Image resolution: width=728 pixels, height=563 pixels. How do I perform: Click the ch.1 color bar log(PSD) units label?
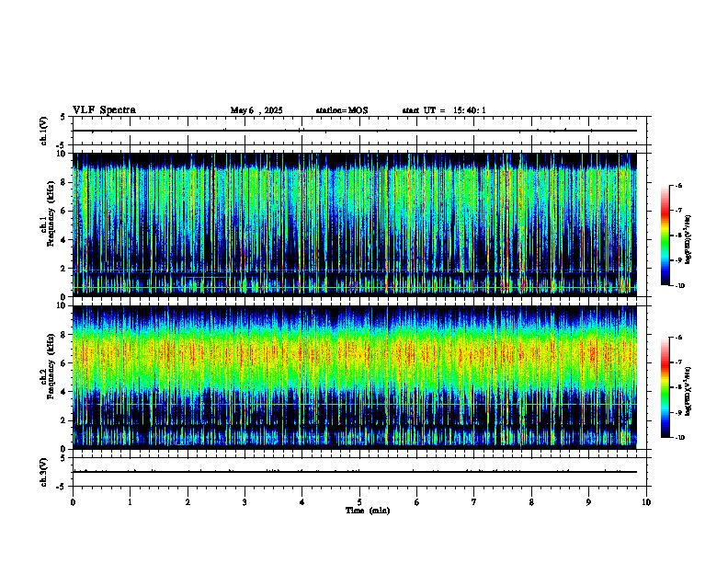pyautogui.click(x=688, y=240)
